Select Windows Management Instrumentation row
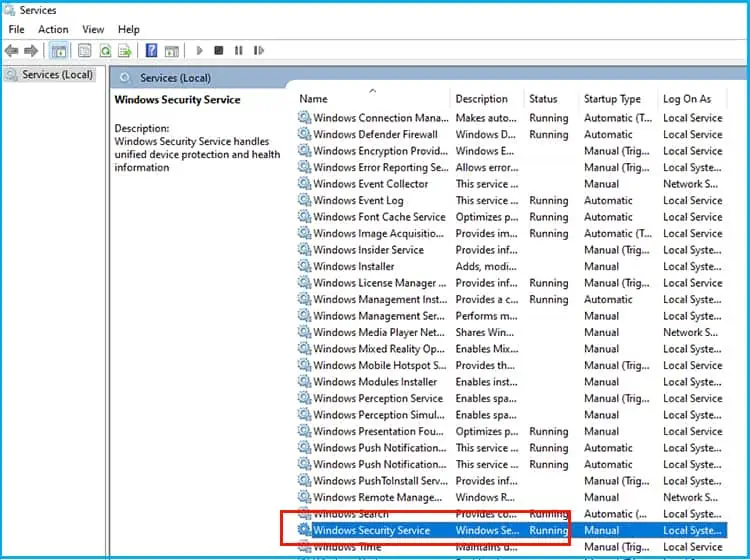 (512, 299)
